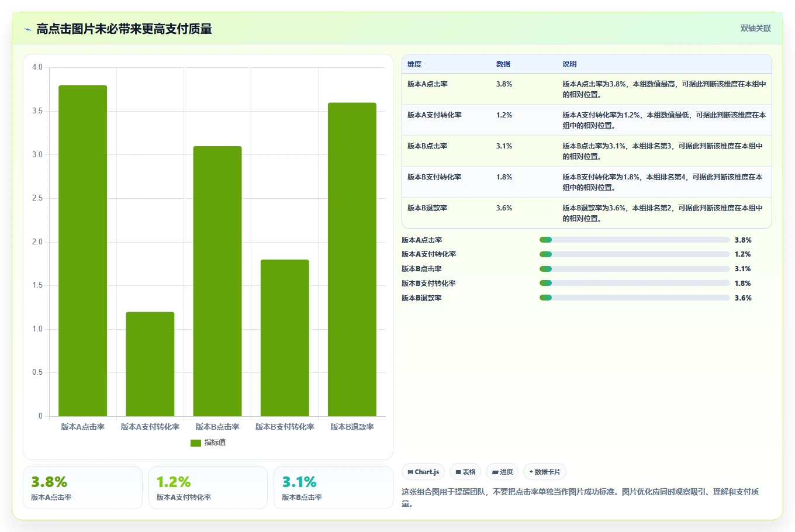Screen dimensions: 795x532
Task: Click the 版本B退款率 x-axis label
Action: [352, 427]
